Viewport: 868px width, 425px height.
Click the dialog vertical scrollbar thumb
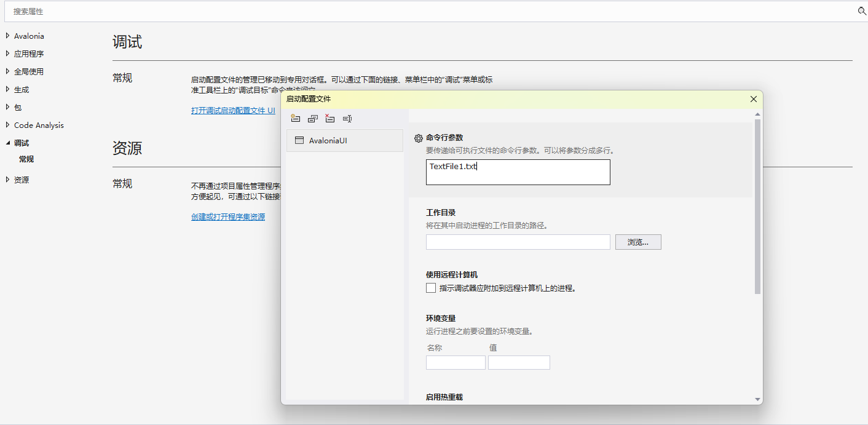pos(757,207)
